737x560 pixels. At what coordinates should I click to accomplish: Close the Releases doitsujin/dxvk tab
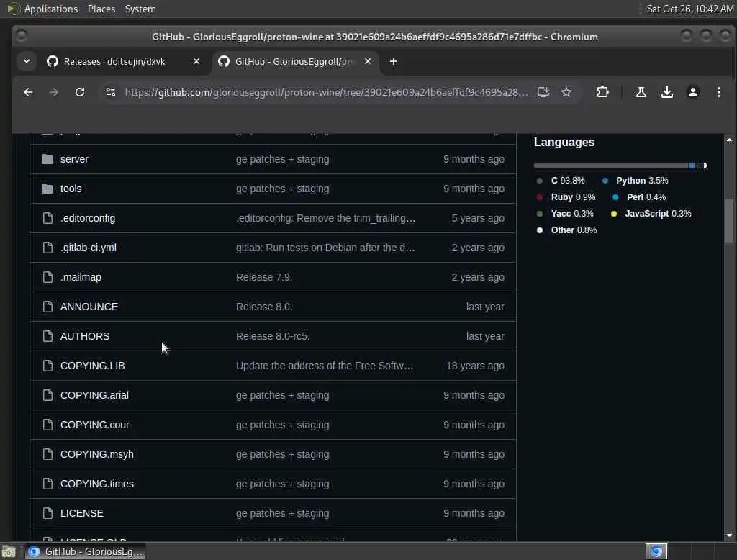(196, 62)
